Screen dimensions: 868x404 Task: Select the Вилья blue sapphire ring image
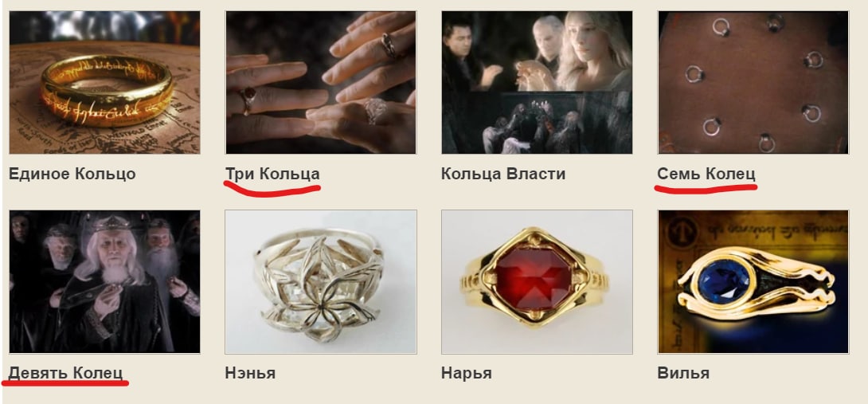[x=753, y=281]
